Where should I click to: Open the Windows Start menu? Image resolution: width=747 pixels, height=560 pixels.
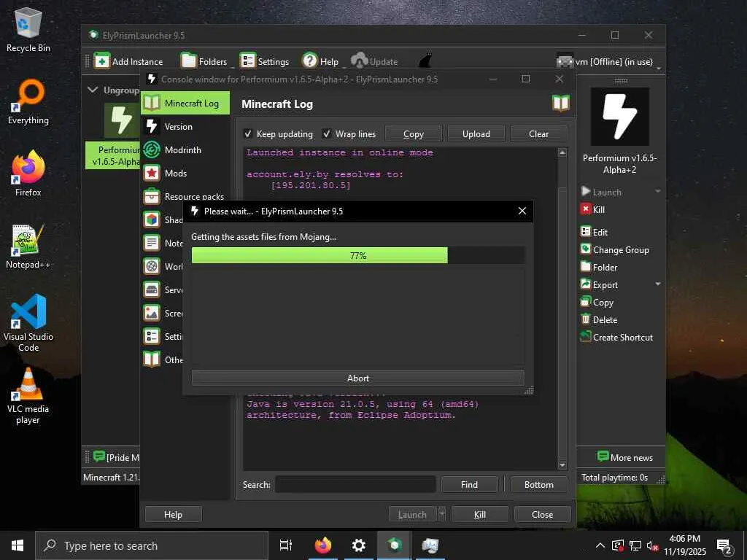tap(18, 545)
